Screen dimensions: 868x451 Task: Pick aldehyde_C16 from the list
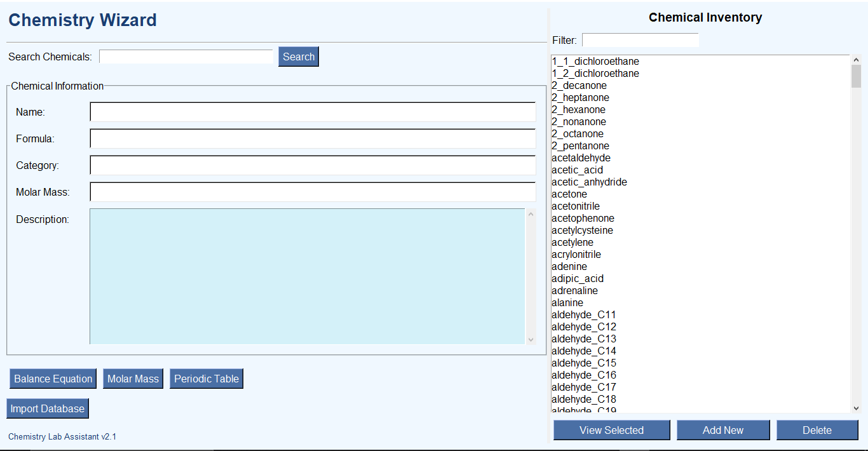coord(701,375)
